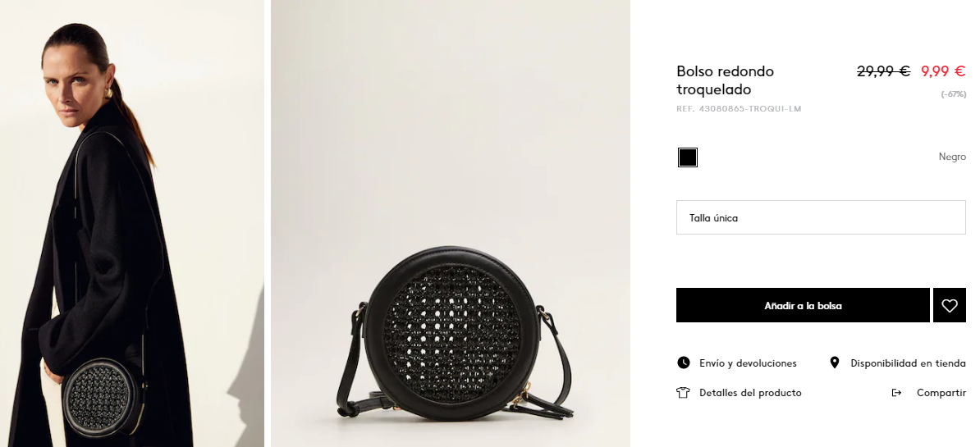Image resolution: width=980 pixels, height=447 pixels.
Task: Click the product reference number text
Action: point(739,108)
